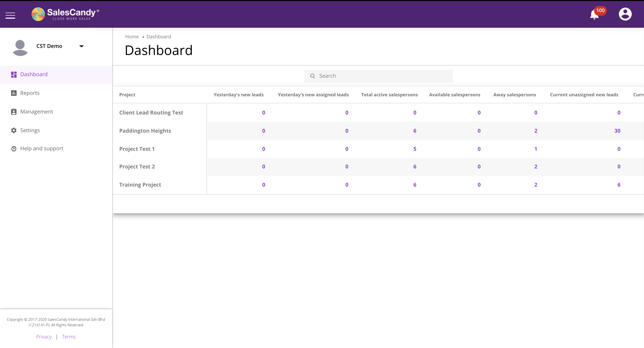644x348 pixels.
Task: Click the Management badge icon
Action: [14, 112]
